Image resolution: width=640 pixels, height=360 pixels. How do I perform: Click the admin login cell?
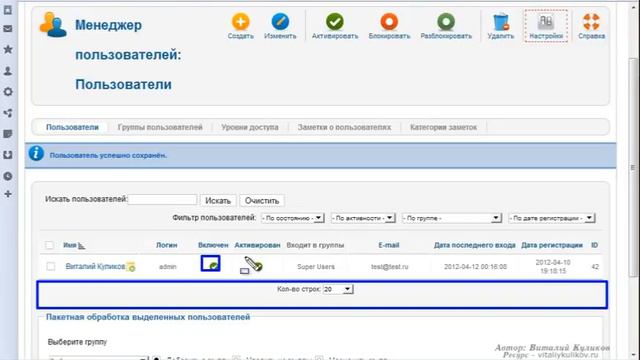click(167, 267)
